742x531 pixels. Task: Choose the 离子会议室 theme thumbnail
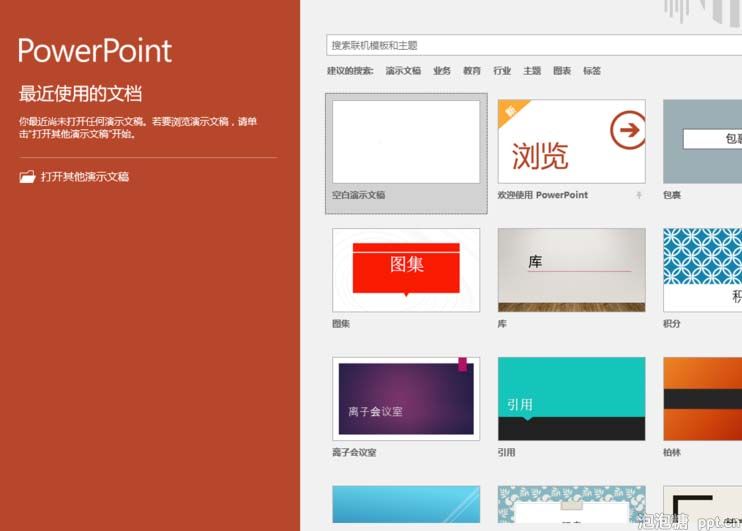point(406,399)
